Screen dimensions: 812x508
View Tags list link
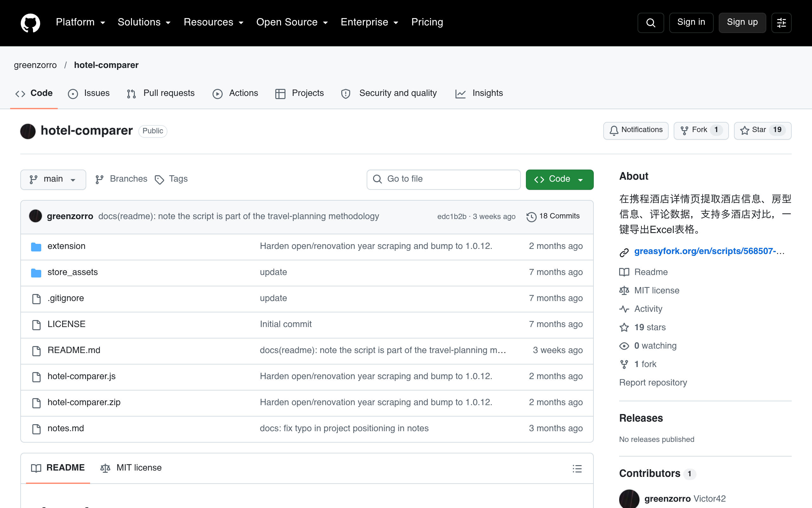coord(172,179)
